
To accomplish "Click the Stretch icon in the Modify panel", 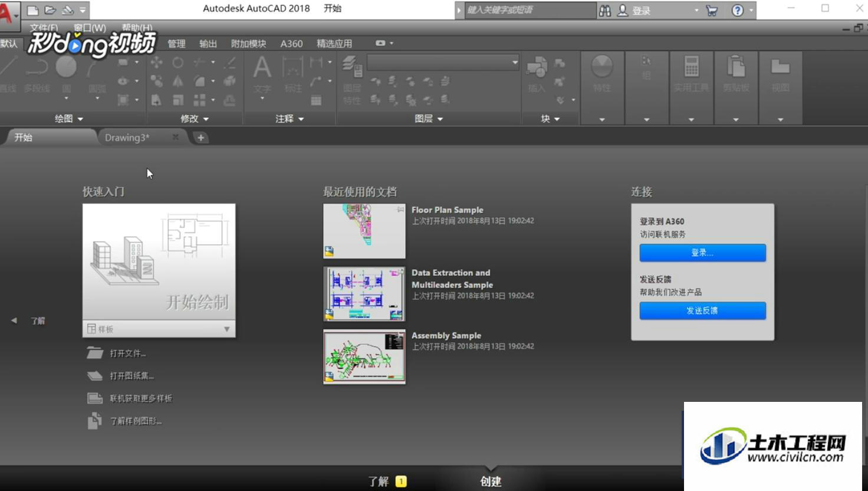I will click(156, 100).
